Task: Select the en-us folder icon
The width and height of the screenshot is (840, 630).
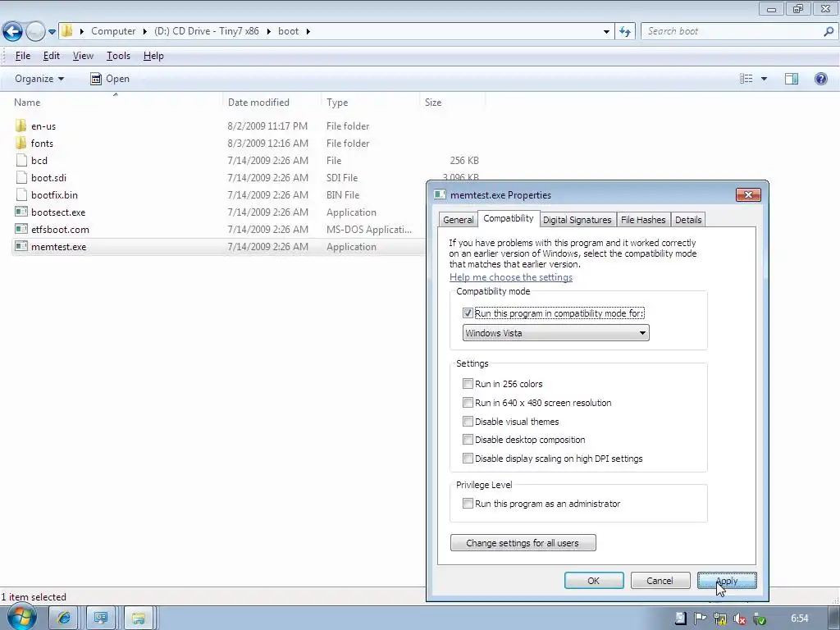Action: click(21, 126)
